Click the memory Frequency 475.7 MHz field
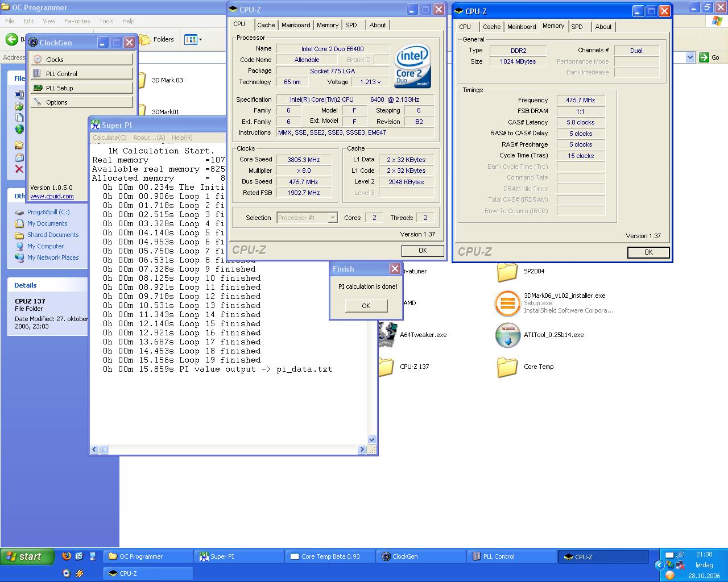 581,100
